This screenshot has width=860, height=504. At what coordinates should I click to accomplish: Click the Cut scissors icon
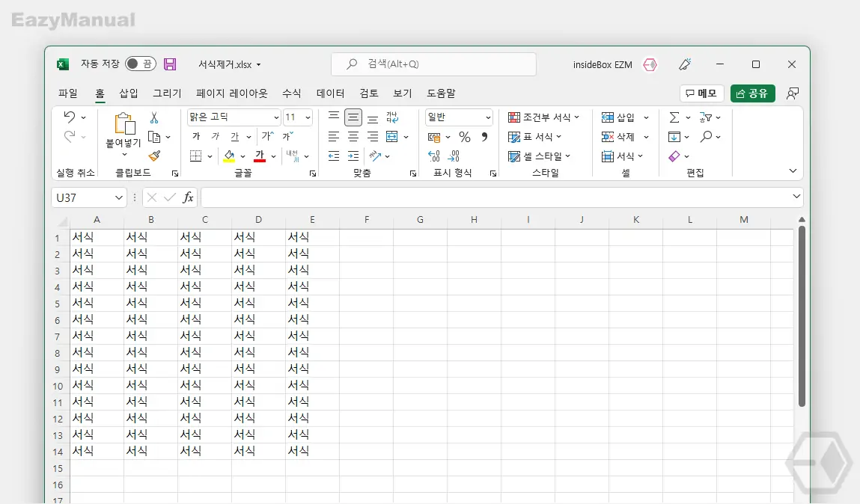pos(154,117)
